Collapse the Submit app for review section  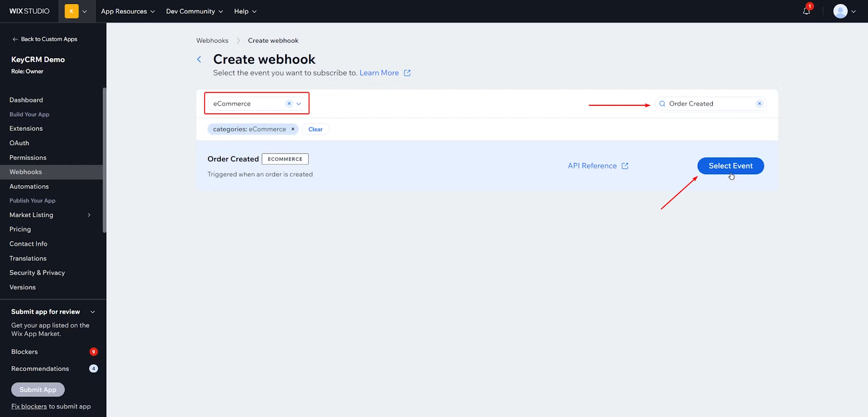[x=93, y=312]
